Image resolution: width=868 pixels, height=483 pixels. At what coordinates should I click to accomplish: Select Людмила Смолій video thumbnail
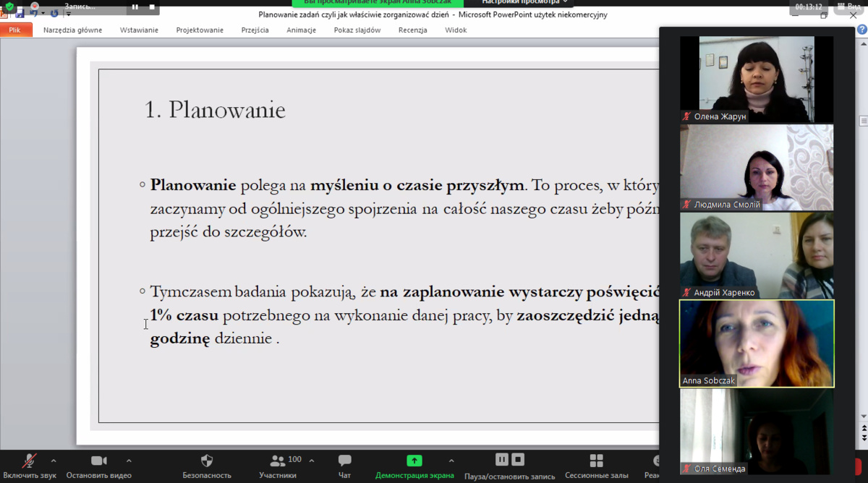tap(757, 167)
